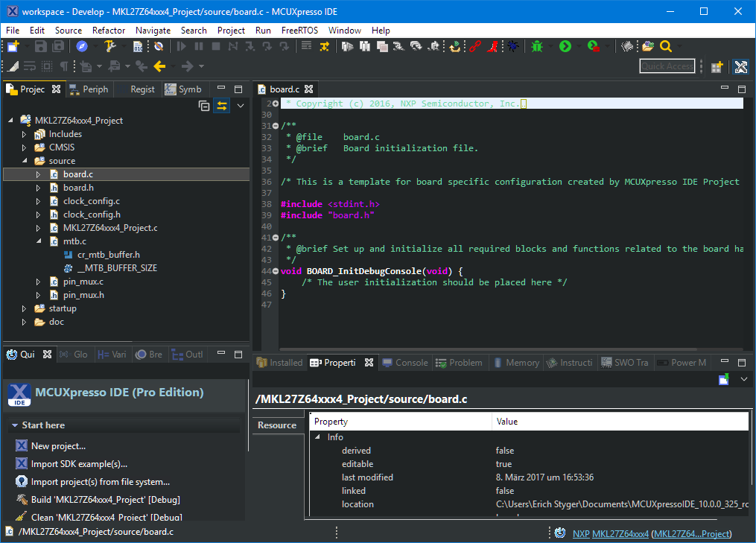756x543 pixels.
Task: Click the green Debug bug icon
Action: [x=537, y=46]
